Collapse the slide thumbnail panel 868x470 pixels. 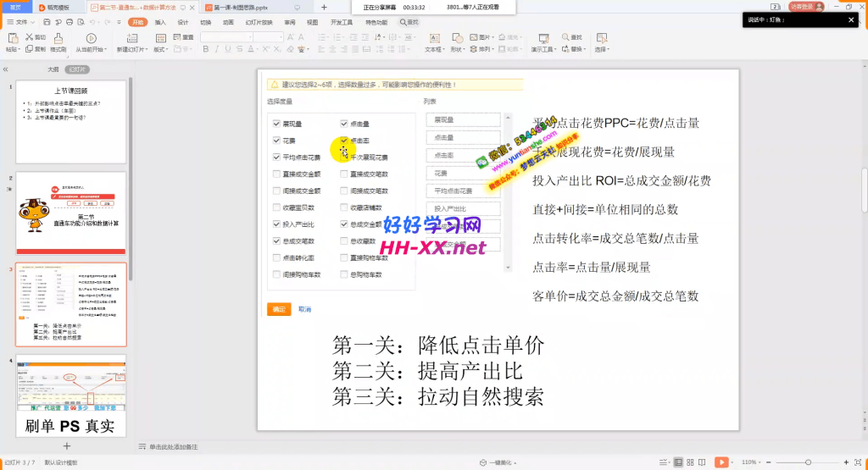6,69
